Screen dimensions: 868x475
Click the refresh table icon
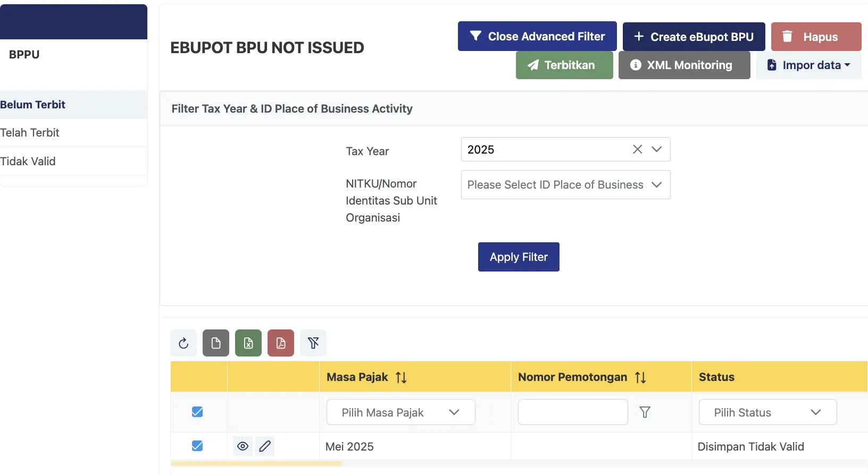[x=183, y=343]
